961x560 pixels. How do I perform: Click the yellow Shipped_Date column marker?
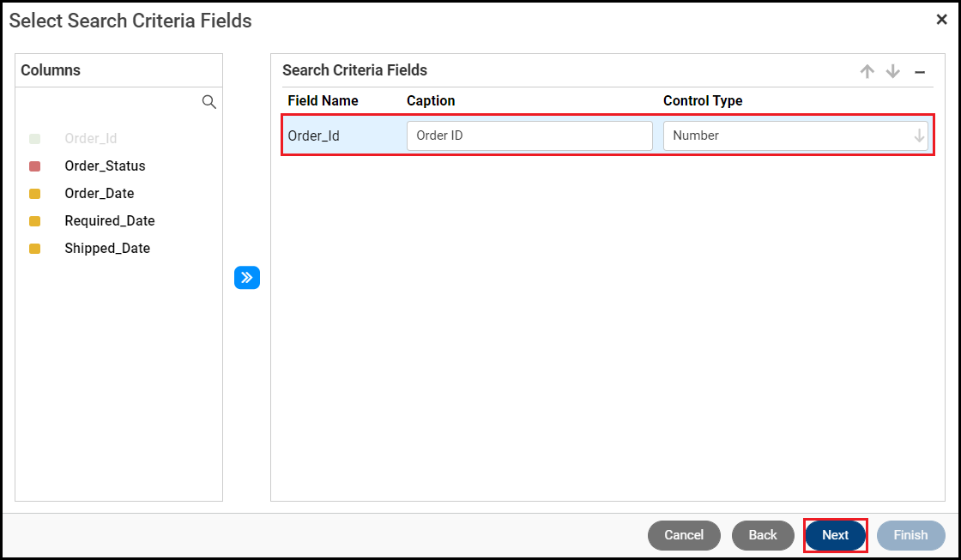tap(35, 249)
